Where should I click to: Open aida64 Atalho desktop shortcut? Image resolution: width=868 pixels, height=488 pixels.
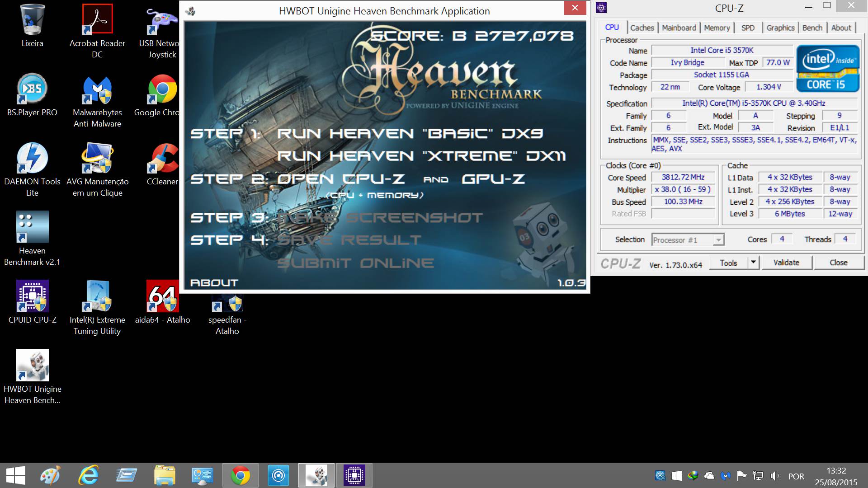pos(162,302)
